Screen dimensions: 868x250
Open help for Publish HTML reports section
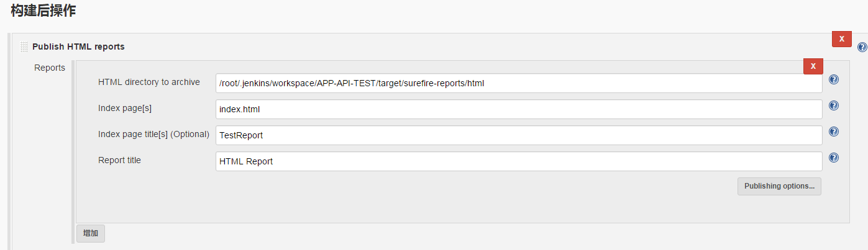[x=862, y=47]
